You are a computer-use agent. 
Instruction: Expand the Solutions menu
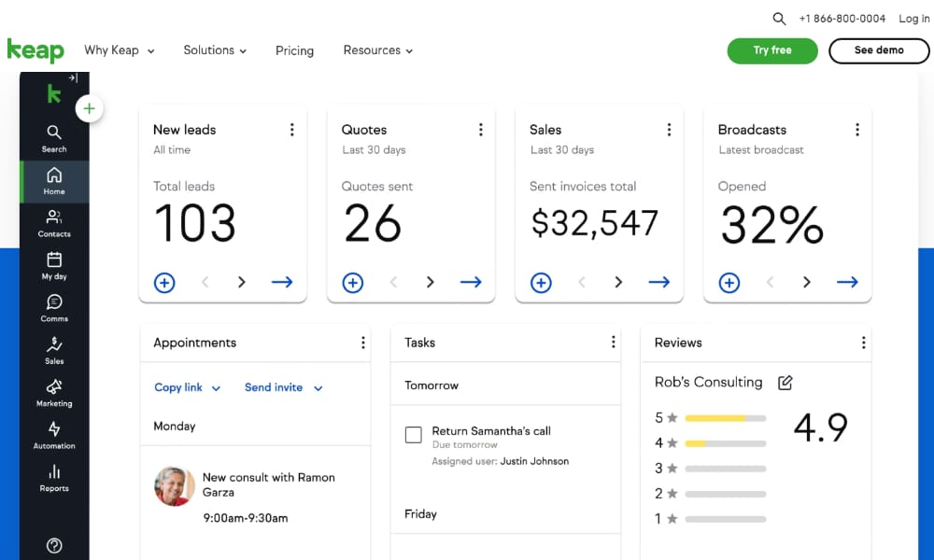click(215, 50)
